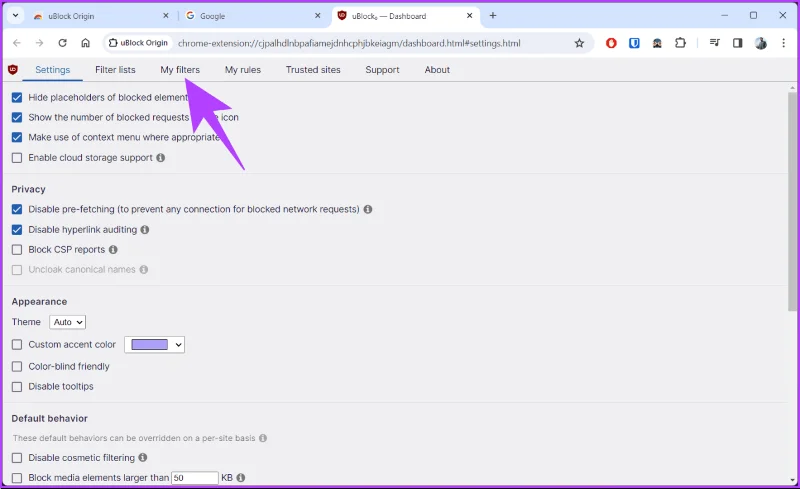The height and width of the screenshot is (489, 800).
Task: Open the browser home page
Action: click(85, 43)
